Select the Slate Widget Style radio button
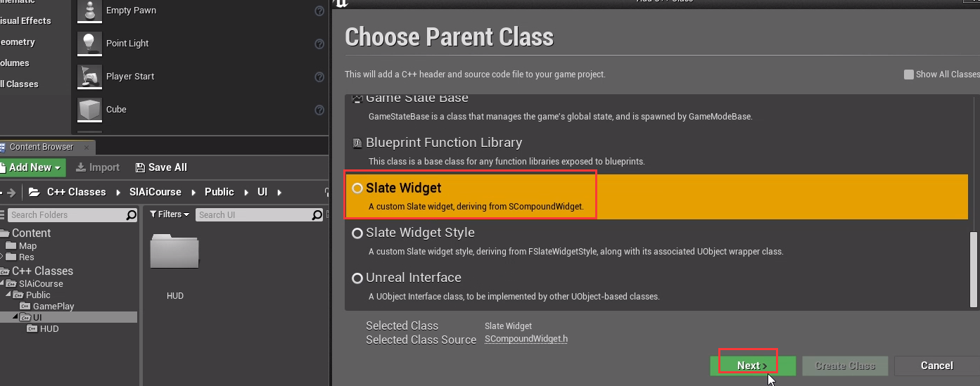 pyautogui.click(x=357, y=233)
